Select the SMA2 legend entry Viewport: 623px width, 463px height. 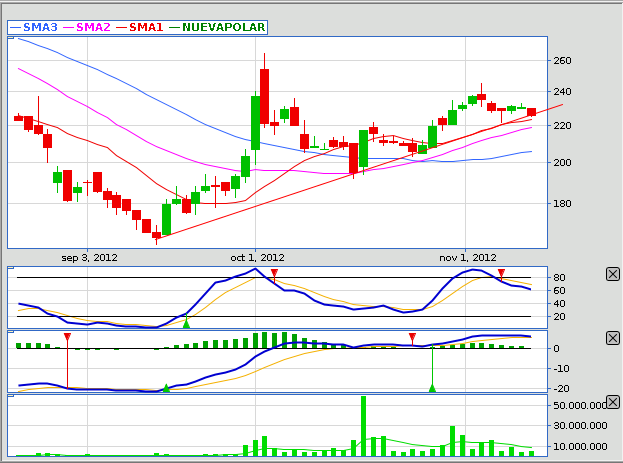[87, 27]
